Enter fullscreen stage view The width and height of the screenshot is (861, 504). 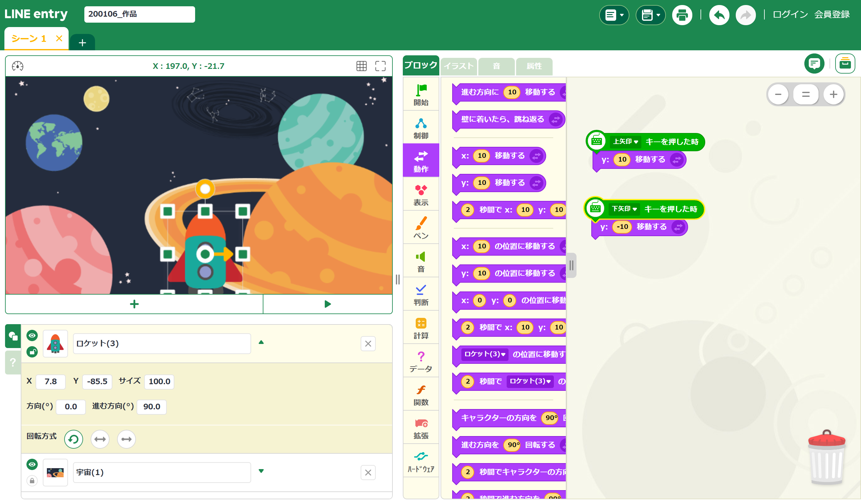click(x=380, y=66)
